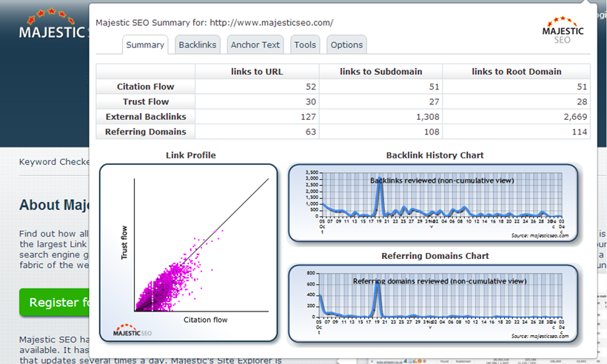Click Trust Flow URL value 30
The height and width of the screenshot is (364, 607).
click(311, 102)
